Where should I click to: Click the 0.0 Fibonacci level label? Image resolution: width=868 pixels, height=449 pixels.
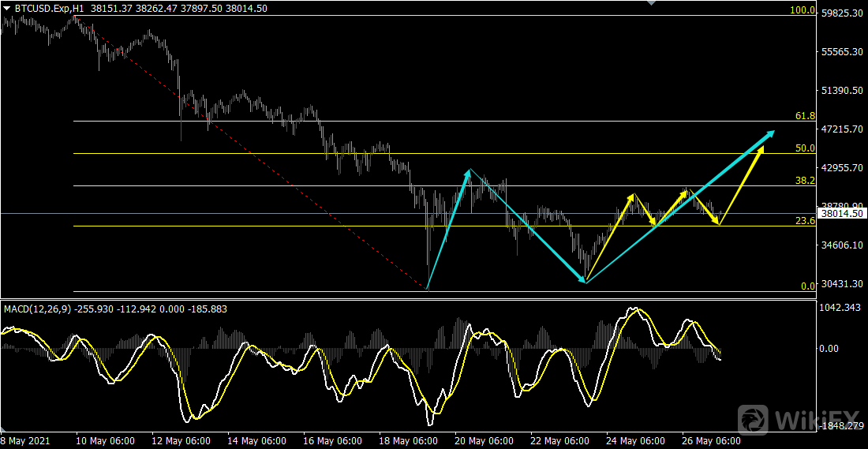pos(807,286)
